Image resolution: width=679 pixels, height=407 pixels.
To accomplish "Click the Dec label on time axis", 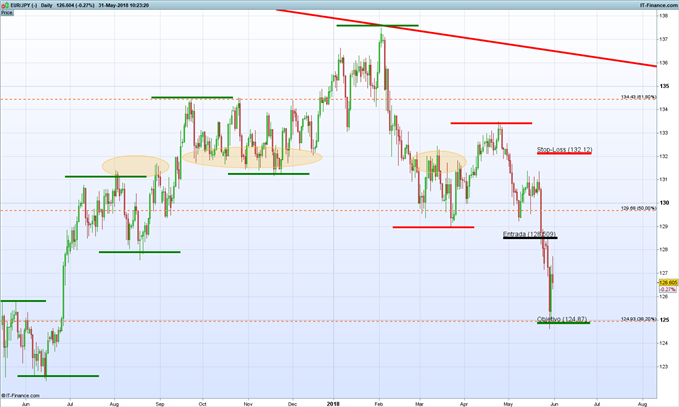I will click(x=293, y=404).
